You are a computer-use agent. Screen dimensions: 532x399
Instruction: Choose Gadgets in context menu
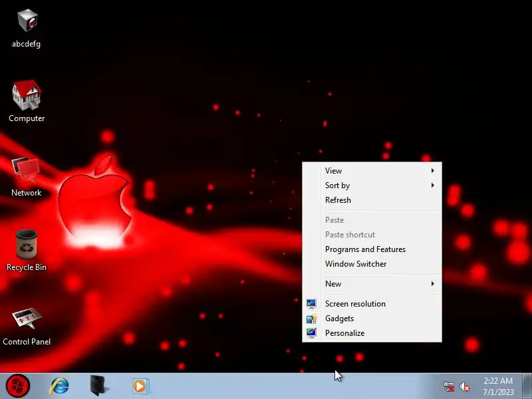click(372, 319)
